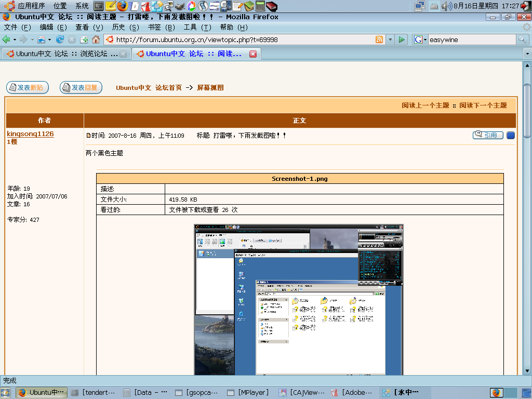The image size is (532, 399).
Task: Click the 阅读上一个主题 link
Action: (x=425, y=105)
